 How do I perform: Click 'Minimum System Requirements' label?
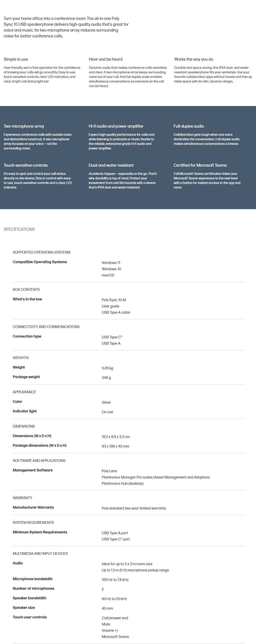[x=40, y=532]
